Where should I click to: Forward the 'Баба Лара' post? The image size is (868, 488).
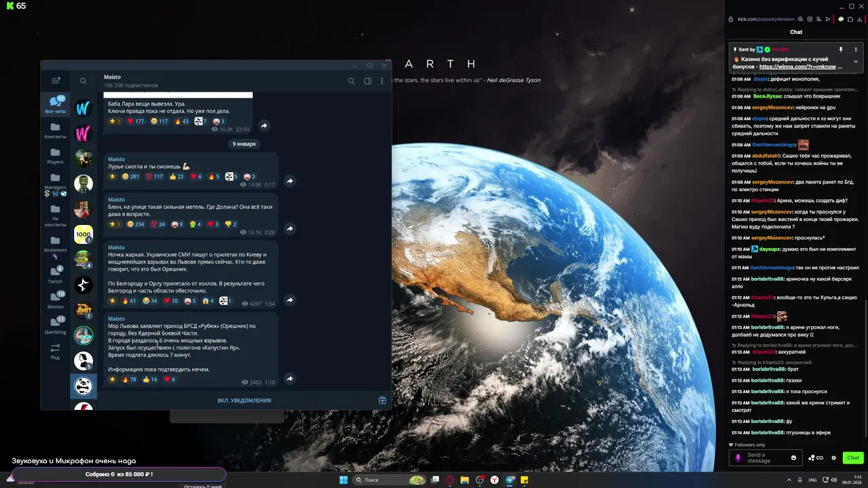[264, 125]
